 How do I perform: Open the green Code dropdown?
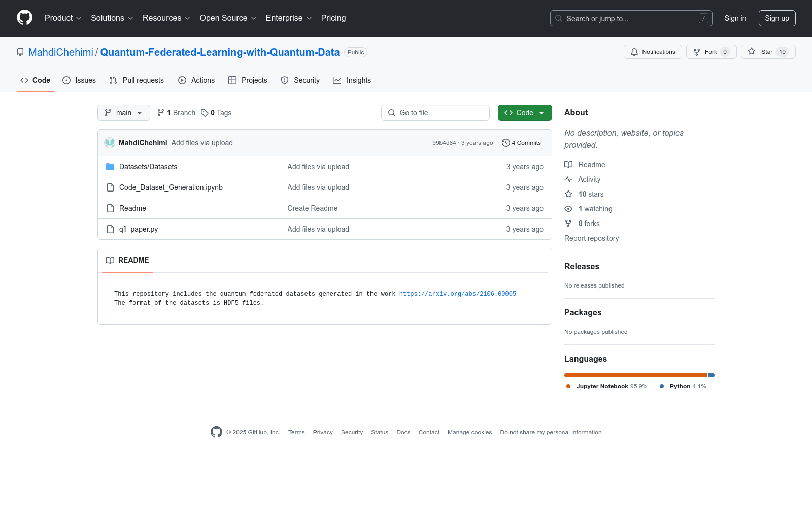click(x=525, y=113)
